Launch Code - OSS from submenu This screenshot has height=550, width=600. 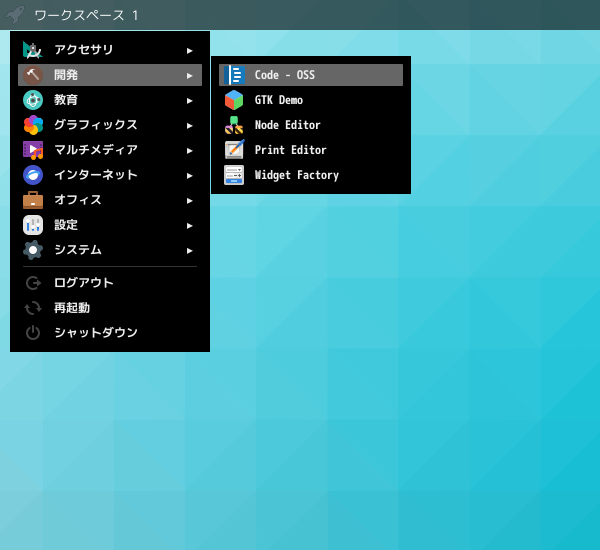285,75
